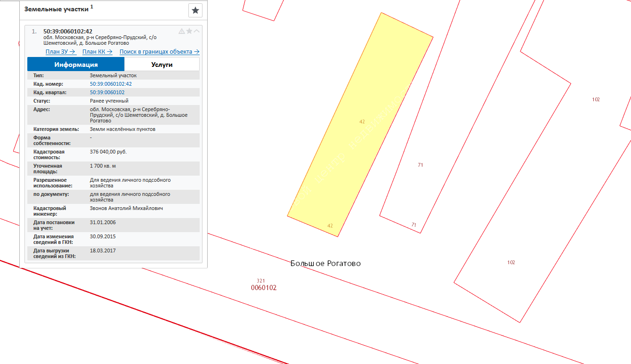Click label 42 at yellow parcel's bottom edge
The width and height of the screenshot is (631, 364).
coord(330,226)
